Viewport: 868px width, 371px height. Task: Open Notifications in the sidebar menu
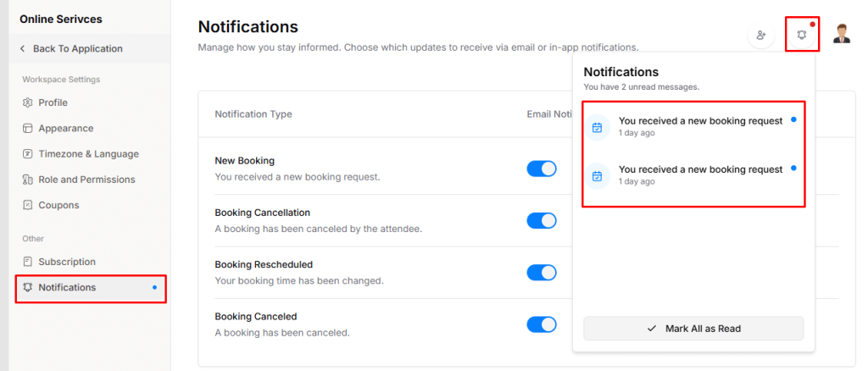[x=67, y=287]
